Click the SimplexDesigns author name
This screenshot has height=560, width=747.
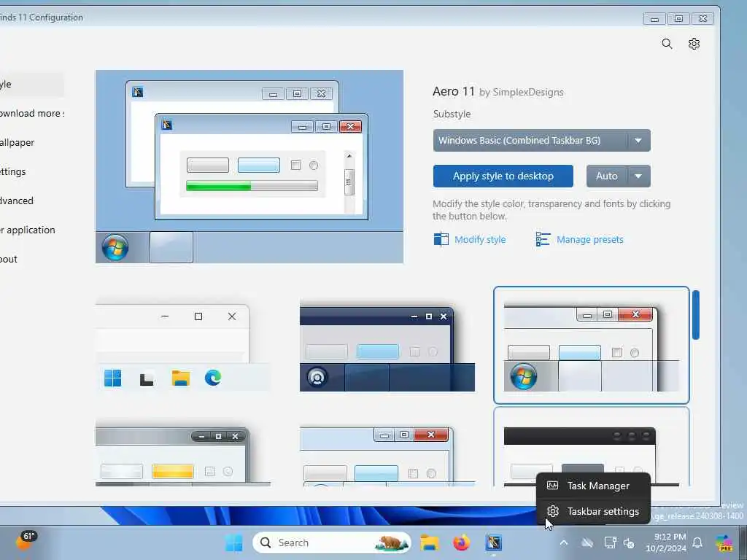[528, 93]
